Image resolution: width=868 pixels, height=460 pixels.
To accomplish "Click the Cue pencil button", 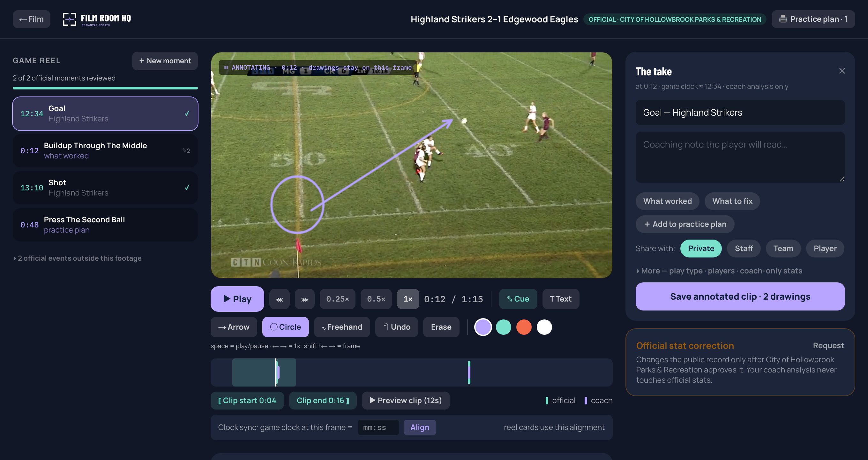I will point(518,299).
